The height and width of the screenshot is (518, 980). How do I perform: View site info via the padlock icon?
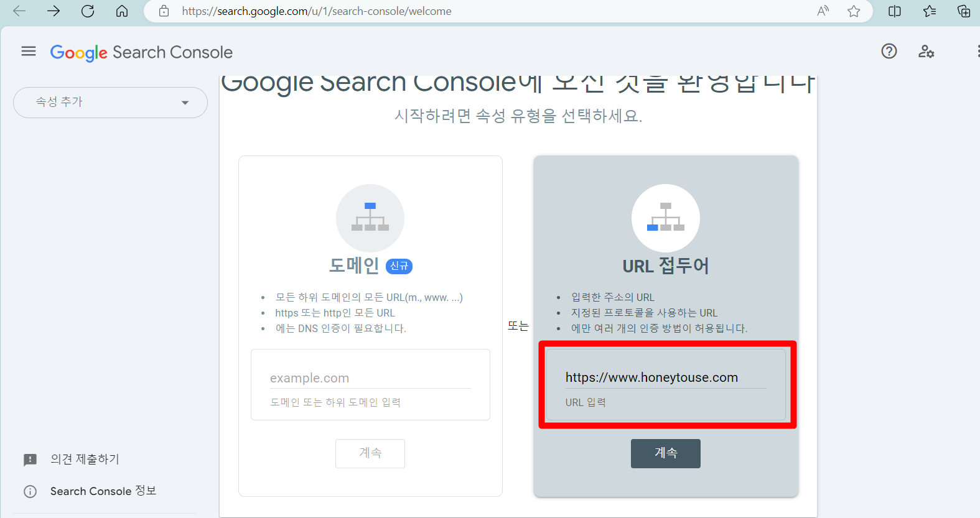(x=164, y=11)
